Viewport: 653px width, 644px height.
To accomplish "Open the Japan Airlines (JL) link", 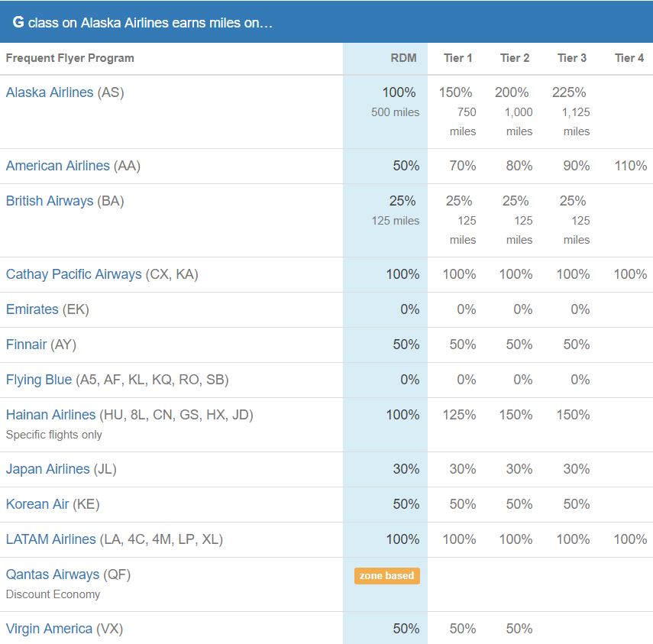I will point(47,469).
